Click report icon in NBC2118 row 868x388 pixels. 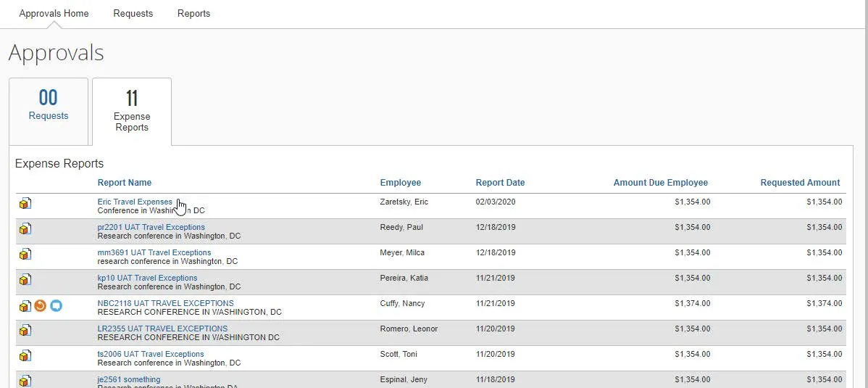pos(25,305)
